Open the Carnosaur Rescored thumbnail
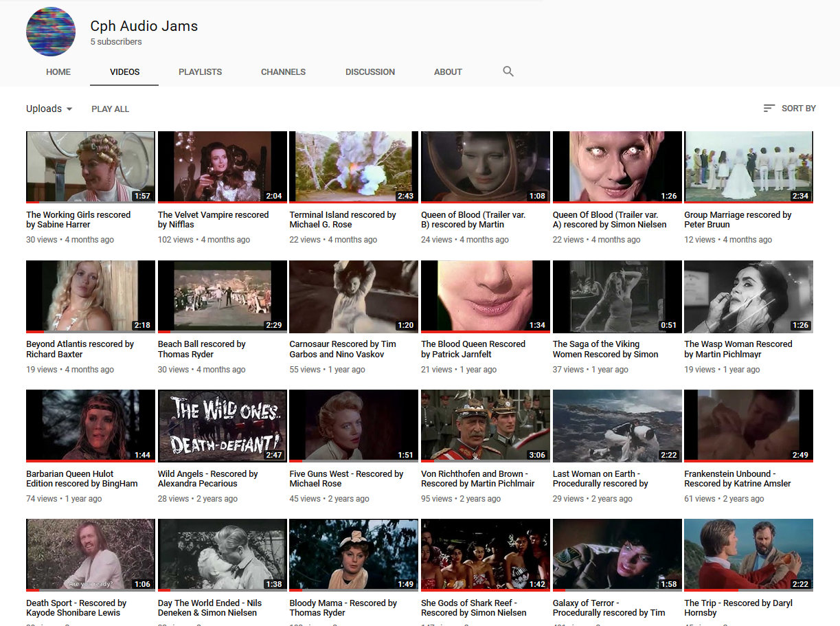 [354, 297]
